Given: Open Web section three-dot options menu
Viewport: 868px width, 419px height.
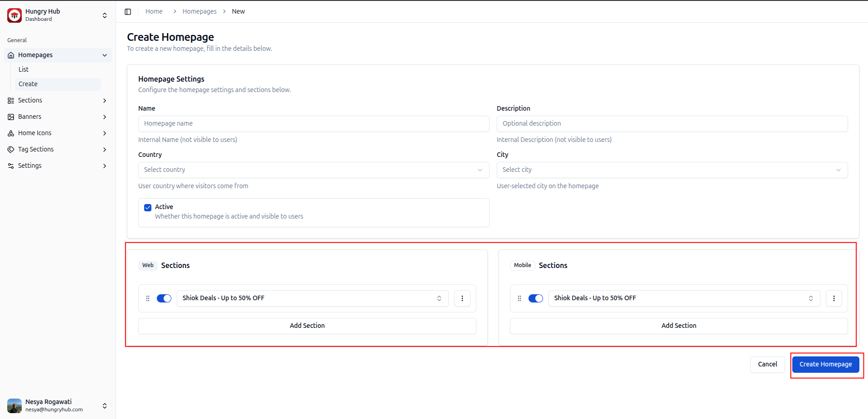Looking at the screenshot, I should 462,298.
